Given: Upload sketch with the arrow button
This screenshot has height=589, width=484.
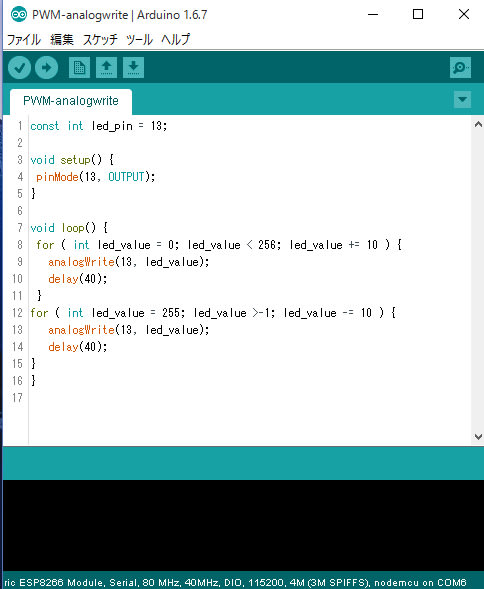Looking at the screenshot, I should 47,68.
